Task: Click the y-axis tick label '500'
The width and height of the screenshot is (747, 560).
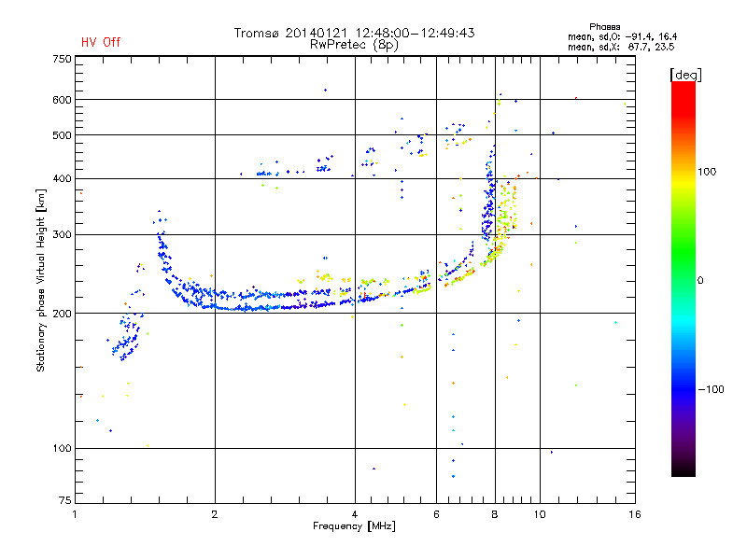Action: pos(62,135)
